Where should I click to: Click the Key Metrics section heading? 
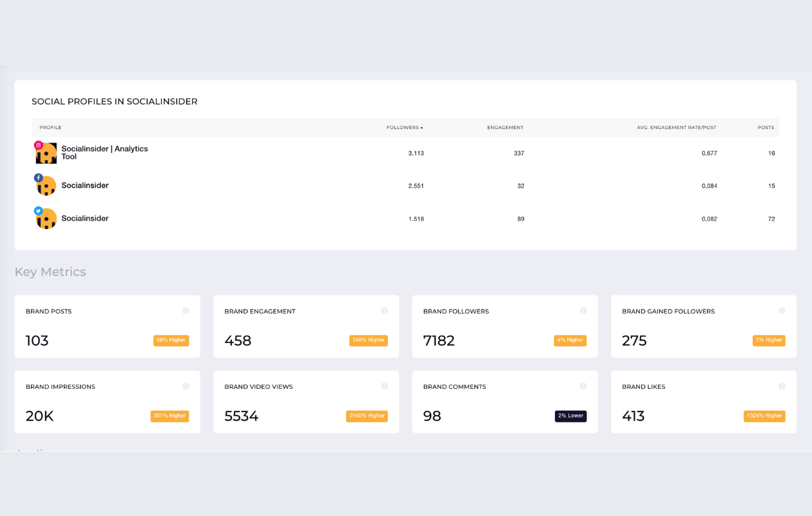[x=50, y=272]
